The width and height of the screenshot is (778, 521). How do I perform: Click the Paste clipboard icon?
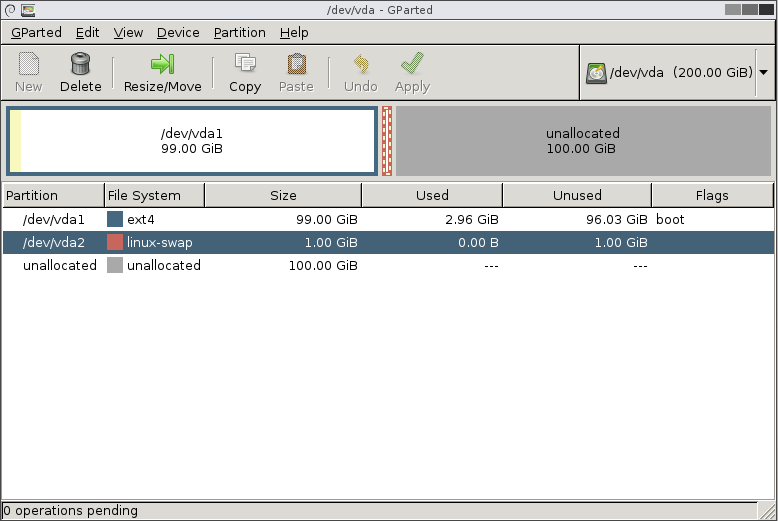click(x=296, y=65)
